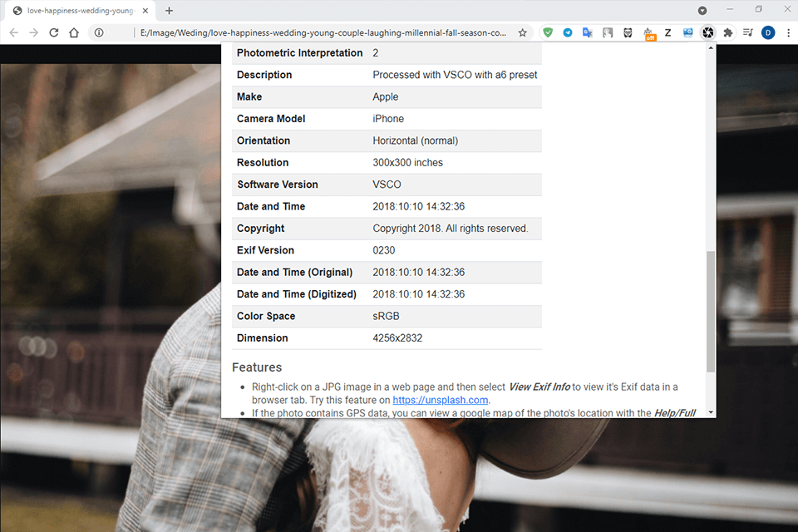The width and height of the screenshot is (798, 532).
Task: Open the camera shutter EXIF viewer extension
Action: coord(708,32)
